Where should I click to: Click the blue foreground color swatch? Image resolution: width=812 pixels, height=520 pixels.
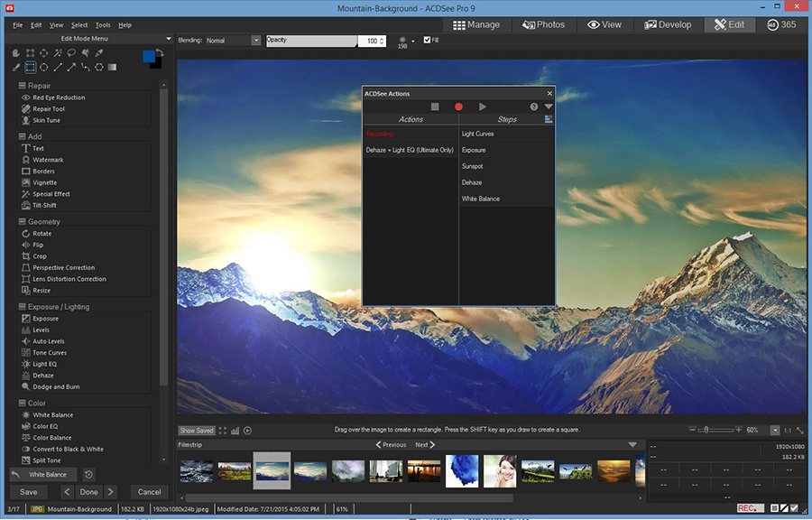point(149,56)
